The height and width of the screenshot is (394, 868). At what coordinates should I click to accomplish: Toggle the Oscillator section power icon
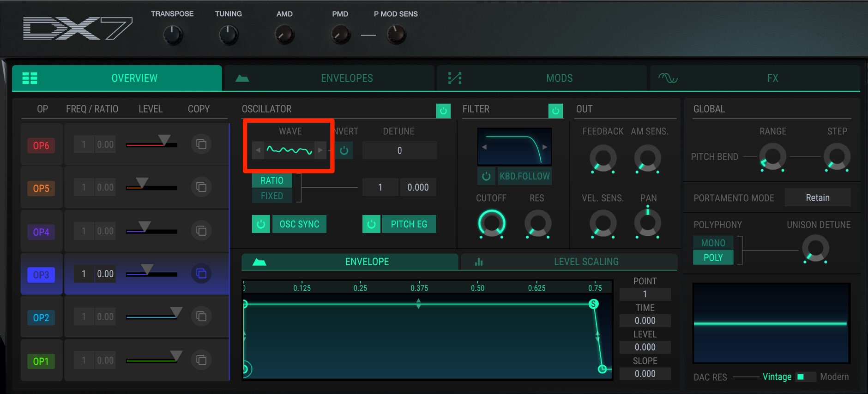pyautogui.click(x=443, y=111)
